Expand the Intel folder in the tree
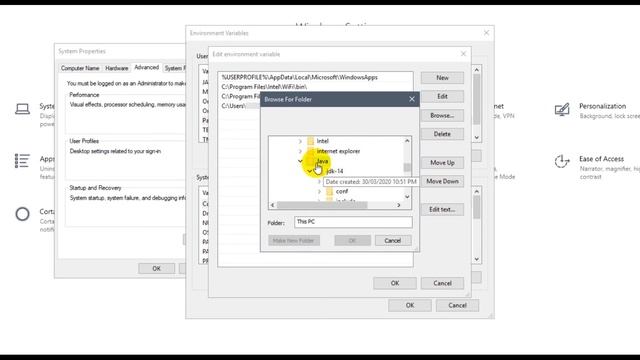The width and height of the screenshot is (640, 360). (300, 141)
